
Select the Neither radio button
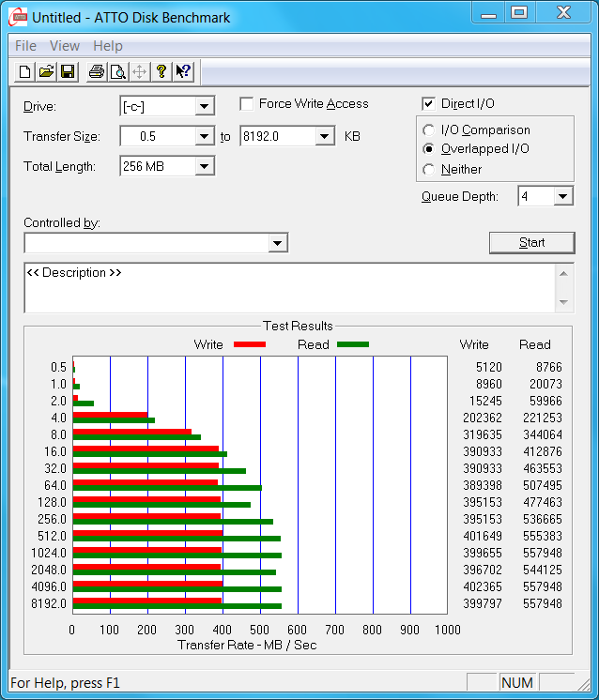tap(428, 169)
